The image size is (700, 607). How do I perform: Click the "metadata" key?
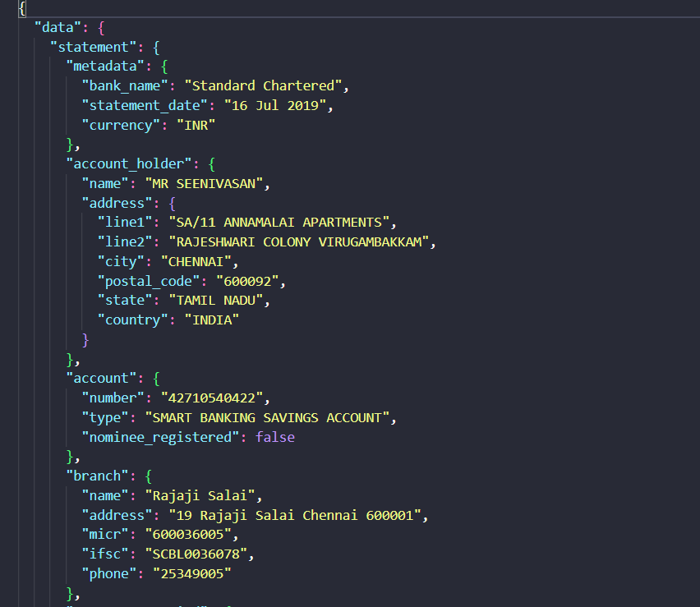pos(105,66)
